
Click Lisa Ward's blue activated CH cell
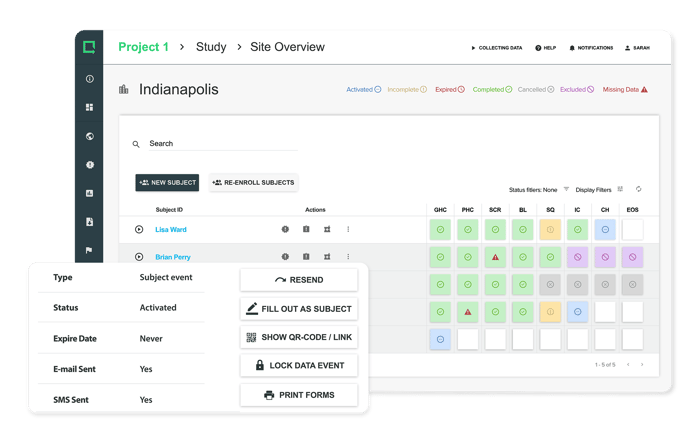tap(605, 230)
